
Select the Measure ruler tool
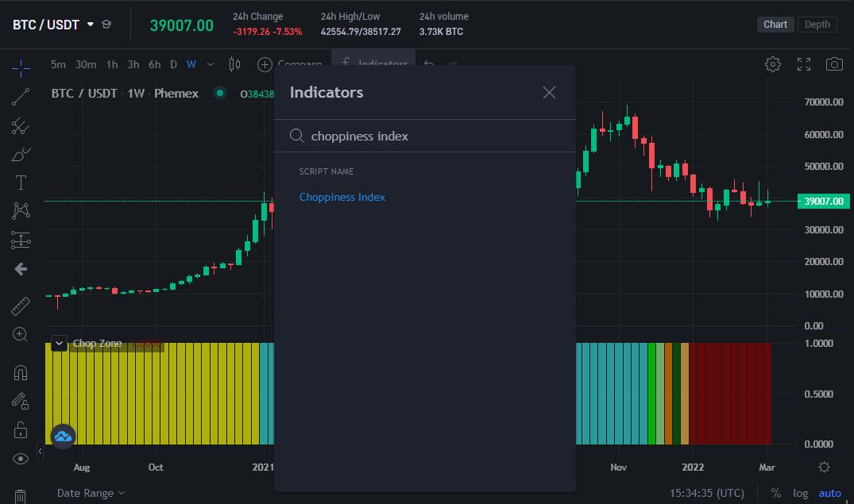click(20, 306)
